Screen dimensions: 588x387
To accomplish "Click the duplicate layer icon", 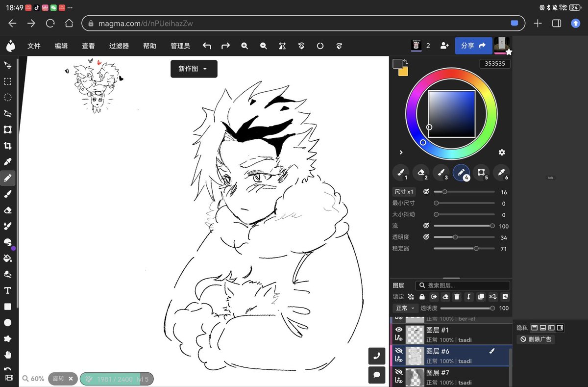I will coord(481,297).
